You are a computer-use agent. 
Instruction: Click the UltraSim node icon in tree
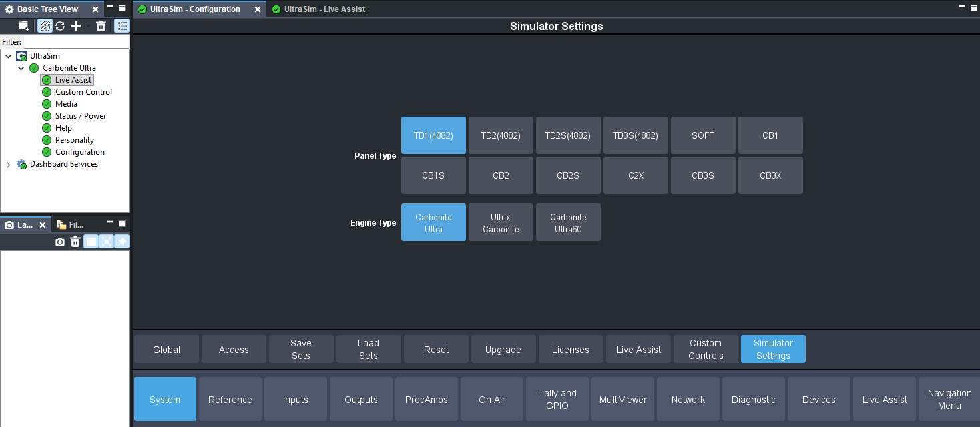pos(21,56)
